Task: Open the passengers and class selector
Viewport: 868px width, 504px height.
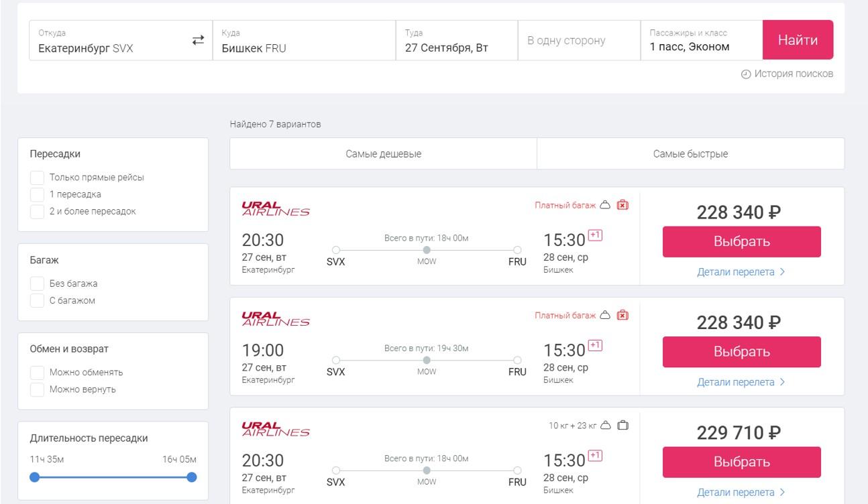Action: pos(700,41)
